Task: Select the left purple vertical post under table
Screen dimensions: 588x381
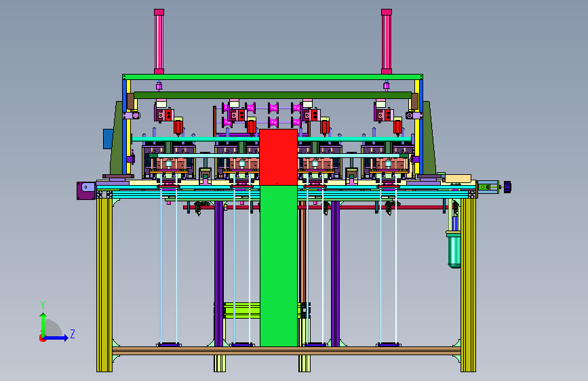Action: pyautogui.click(x=218, y=274)
